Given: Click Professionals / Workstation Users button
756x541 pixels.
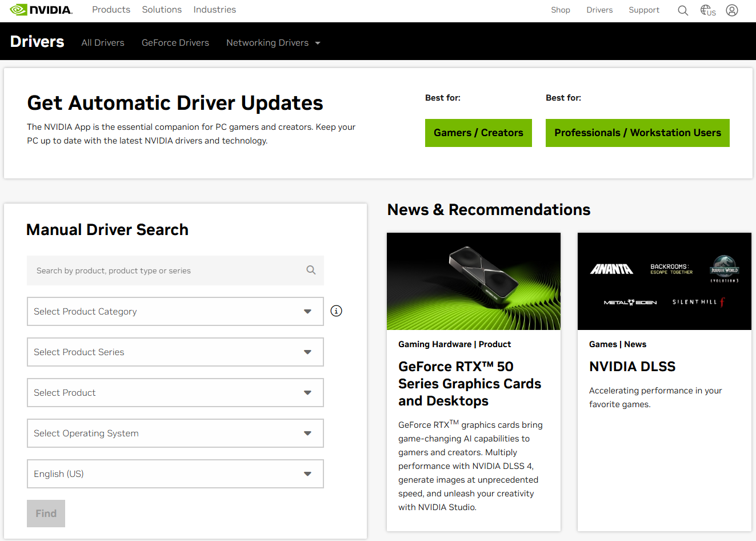Looking at the screenshot, I should [x=638, y=133].
